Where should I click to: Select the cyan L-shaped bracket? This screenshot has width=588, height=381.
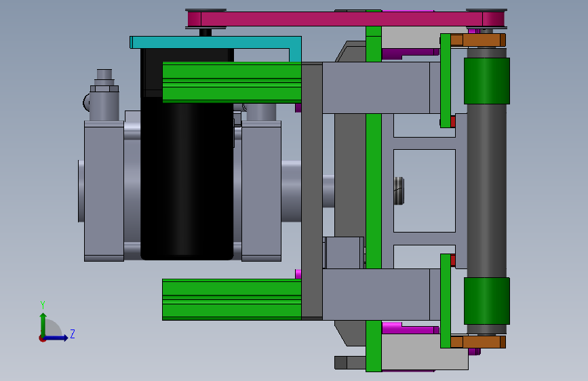pos(215,43)
